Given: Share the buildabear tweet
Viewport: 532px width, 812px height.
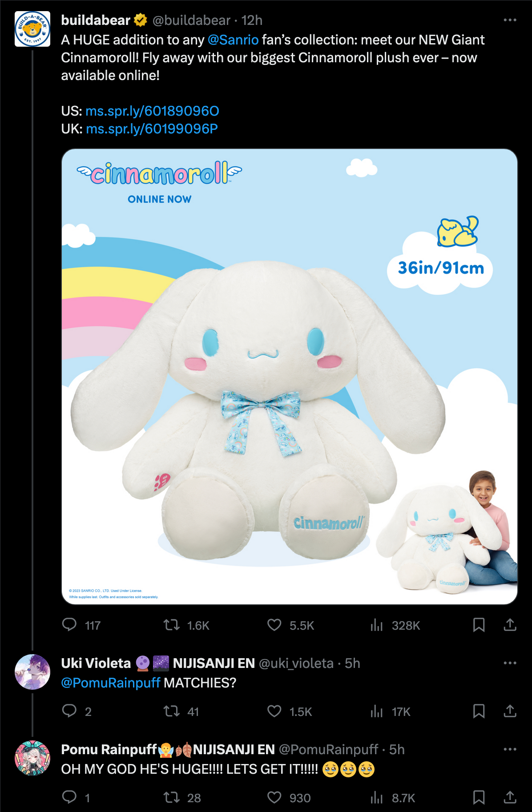Looking at the screenshot, I should tap(510, 625).
